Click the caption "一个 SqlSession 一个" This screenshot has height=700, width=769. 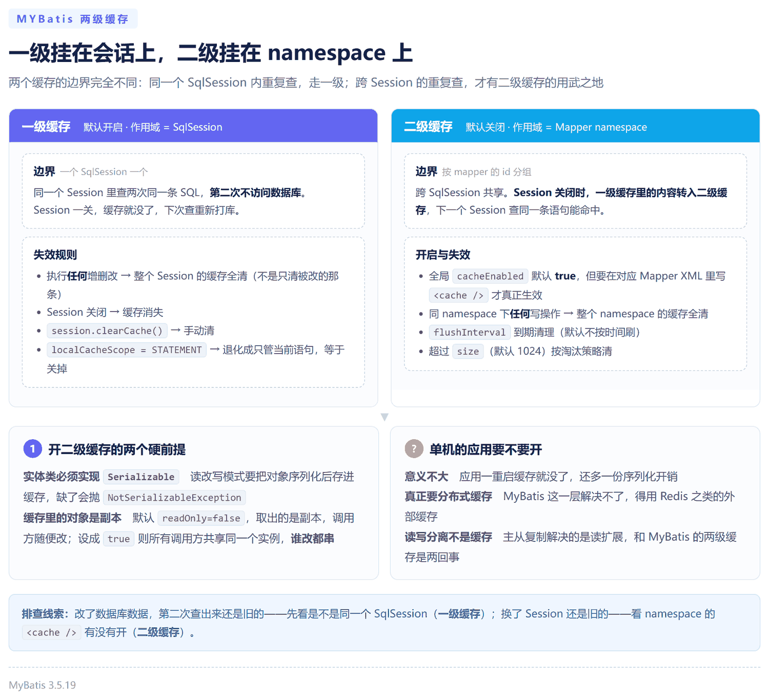(104, 172)
